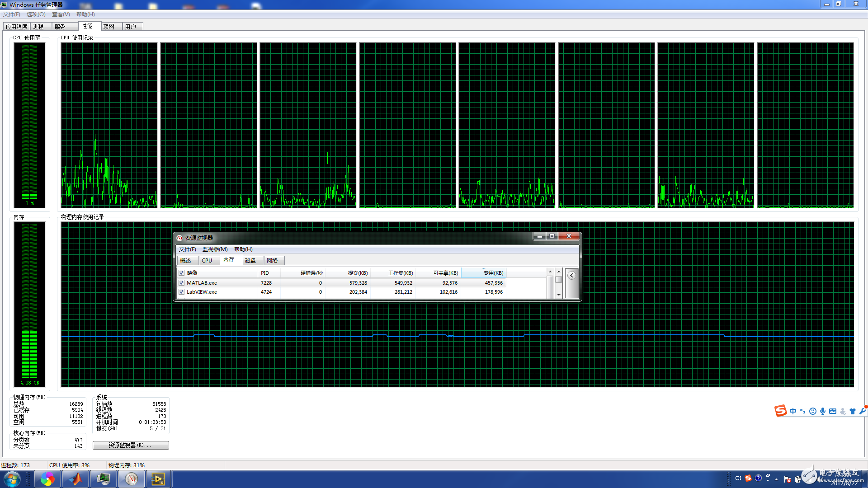The height and width of the screenshot is (488, 868).
Task: Switch to the 进程 tab in Task Manager
Action: [x=38, y=27]
